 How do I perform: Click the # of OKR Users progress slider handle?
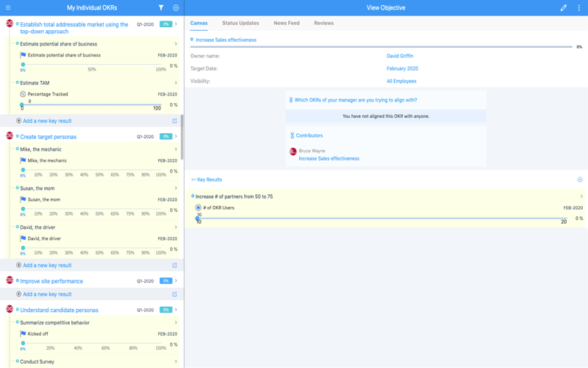click(x=197, y=218)
